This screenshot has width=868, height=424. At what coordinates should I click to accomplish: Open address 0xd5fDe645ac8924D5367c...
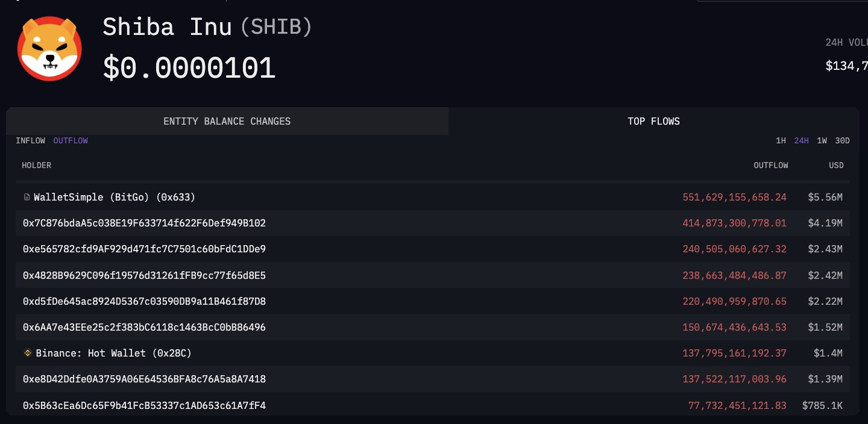point(144,301)
